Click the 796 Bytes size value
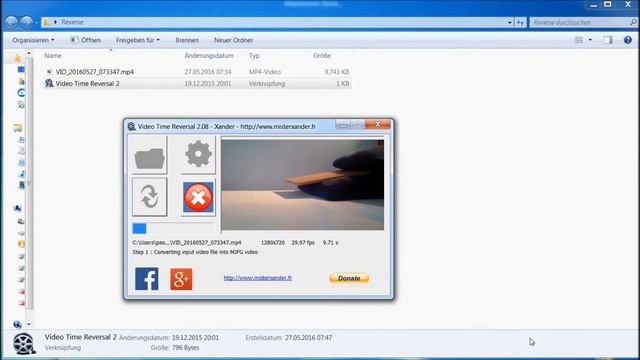640x360 pixels. click(186, 348)
